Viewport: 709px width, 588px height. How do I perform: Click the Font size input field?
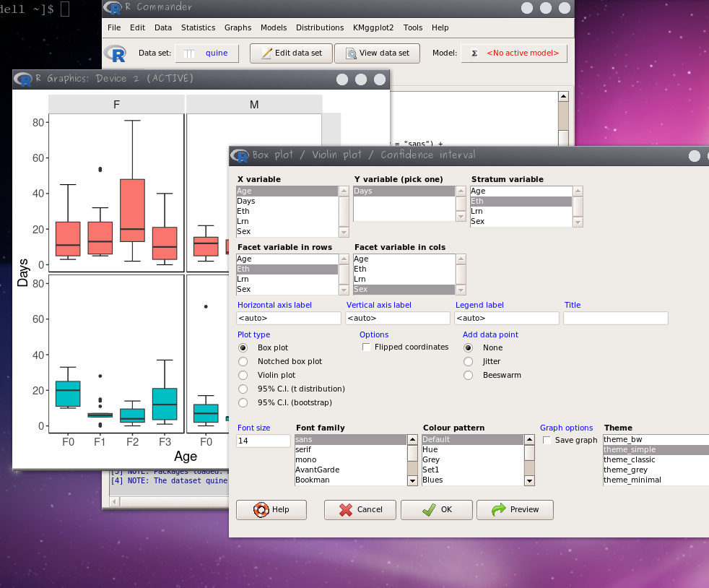(x=263, y=441)
